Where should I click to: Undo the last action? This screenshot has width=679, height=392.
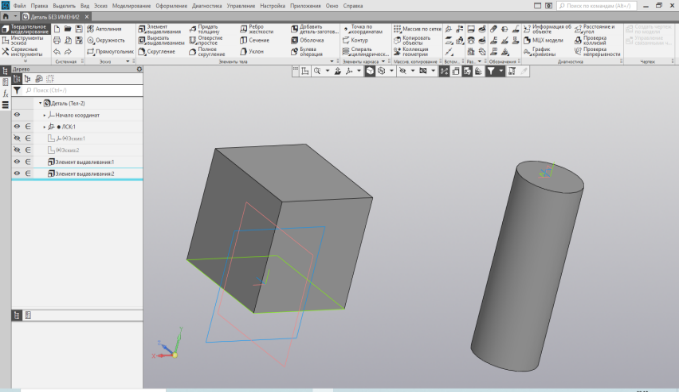pyautogui.click(x=57, y=52)
